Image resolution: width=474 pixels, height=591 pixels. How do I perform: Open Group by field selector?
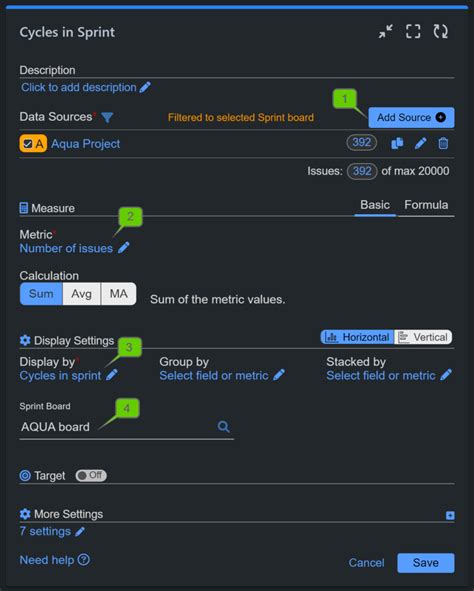222,375
